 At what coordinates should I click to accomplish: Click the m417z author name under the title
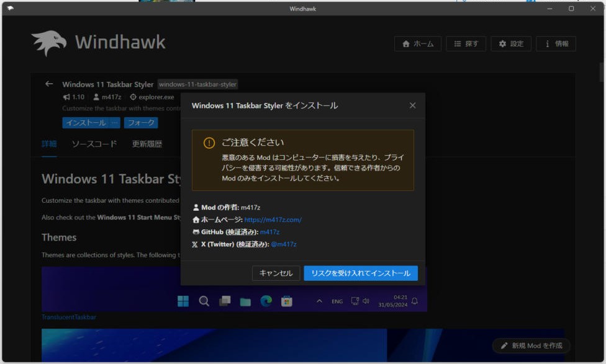pos(107,97)
